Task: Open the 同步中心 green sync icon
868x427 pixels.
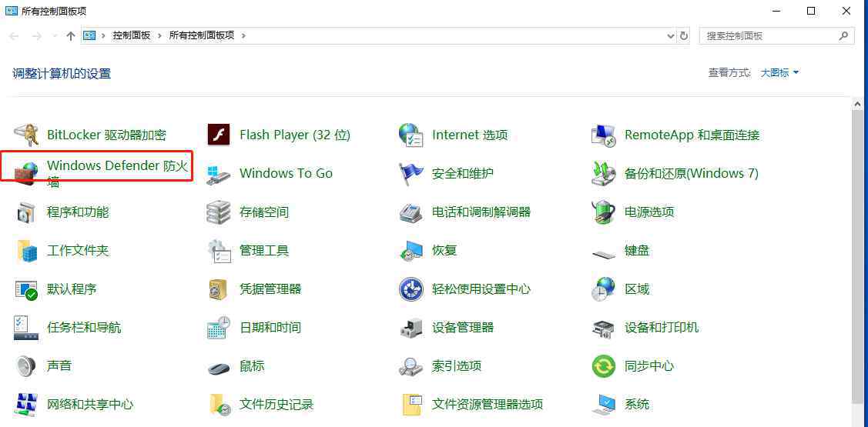Action: pyautogui.click(x=603, y=366)
